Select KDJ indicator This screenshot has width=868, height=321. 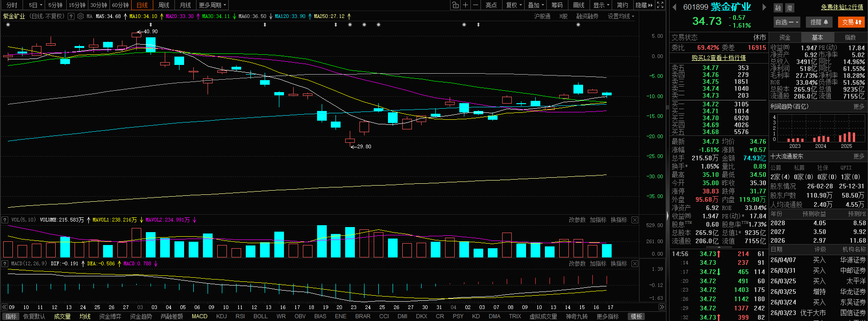221,316
